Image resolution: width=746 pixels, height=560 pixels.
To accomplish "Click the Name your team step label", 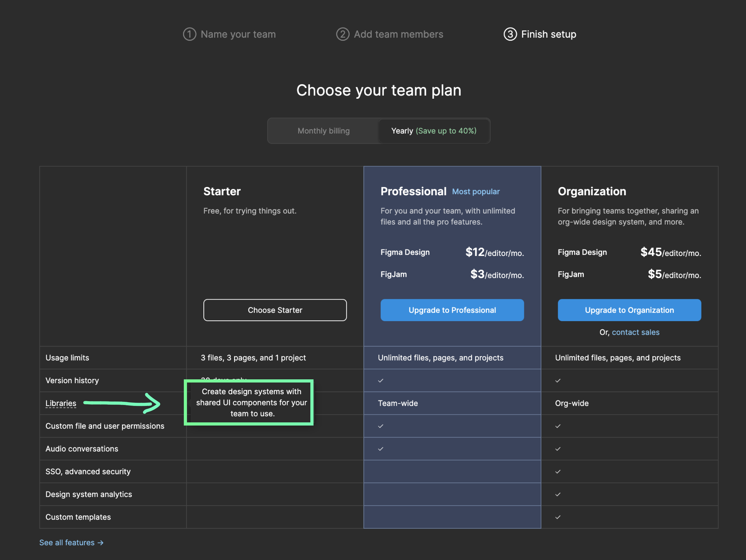I will click(238, 34).
